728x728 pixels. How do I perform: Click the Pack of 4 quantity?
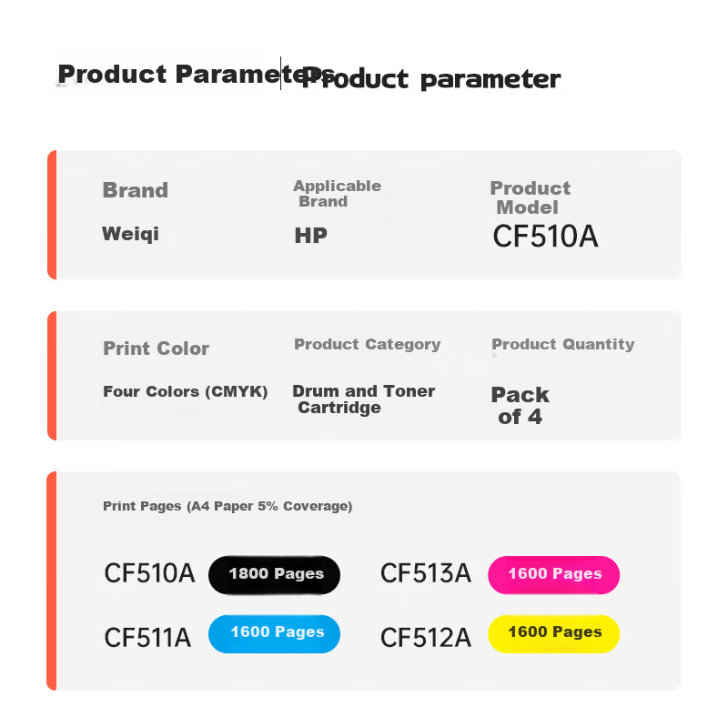click(x=520, y=405)
